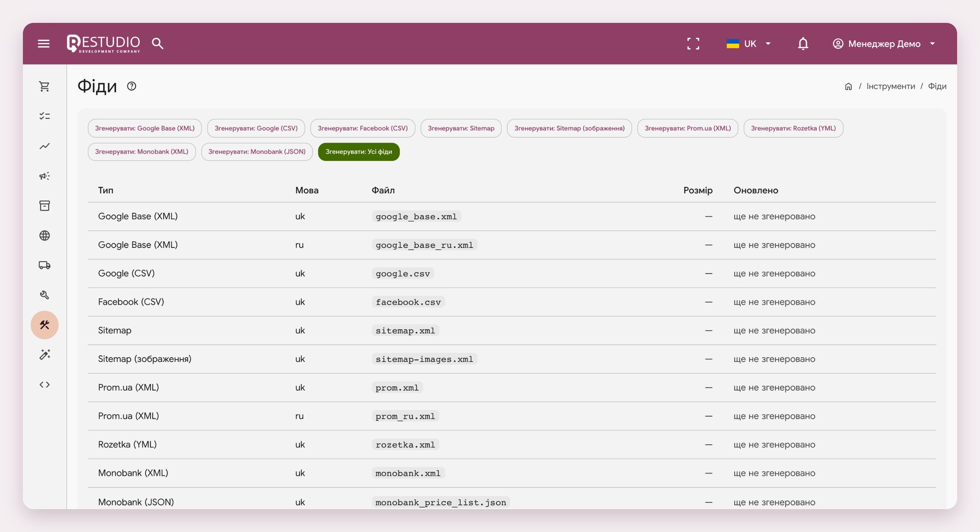This screenshot has width=980, height=532.
Task: Open the wrench settings sidebar icon
Action: coord(45,295)
